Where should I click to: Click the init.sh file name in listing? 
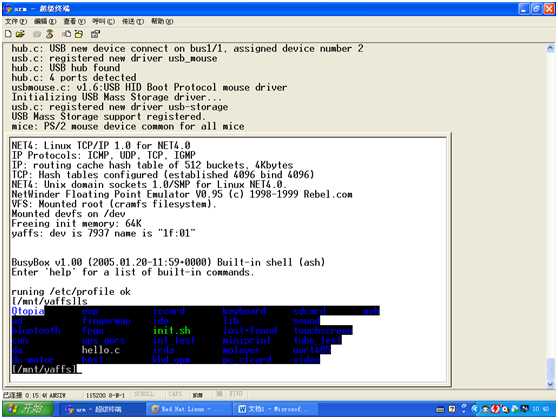click(x=172, y=330)
